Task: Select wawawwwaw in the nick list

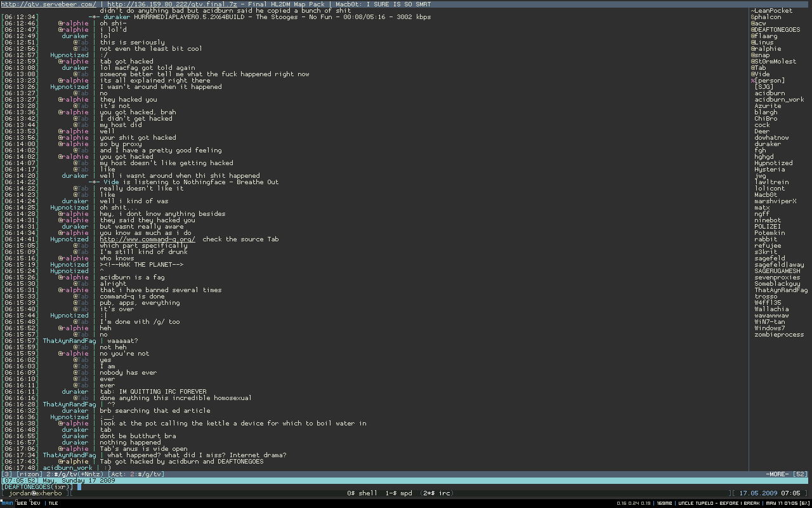Action: tap(771, 316)
